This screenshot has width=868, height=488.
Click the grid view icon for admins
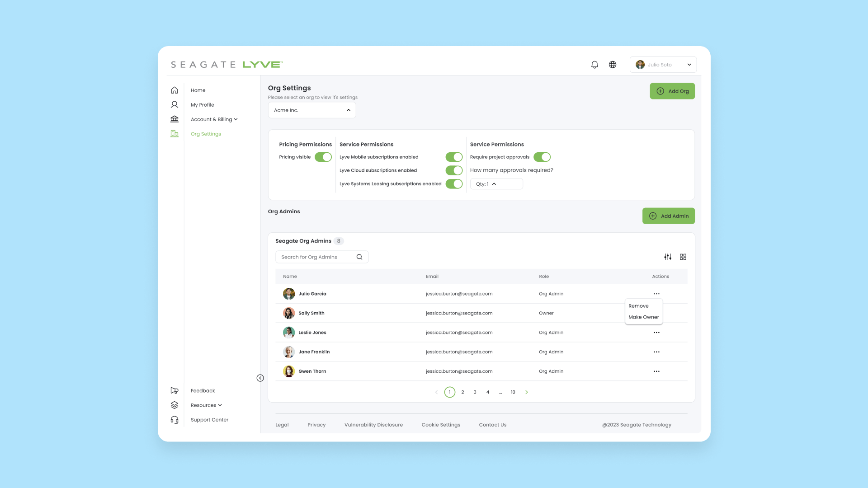pyautogui.click(x=683, y=257)
